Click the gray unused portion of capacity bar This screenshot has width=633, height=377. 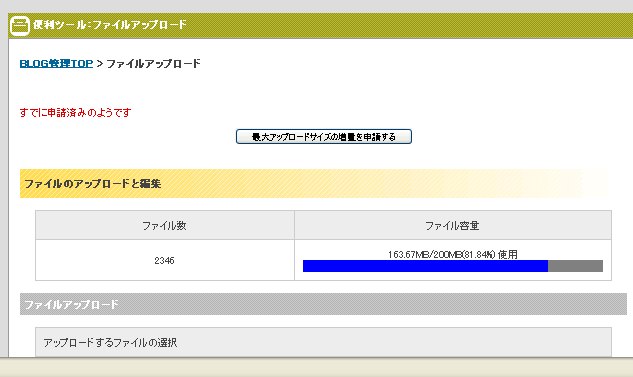pyautogui.click(x=575, y=266)
